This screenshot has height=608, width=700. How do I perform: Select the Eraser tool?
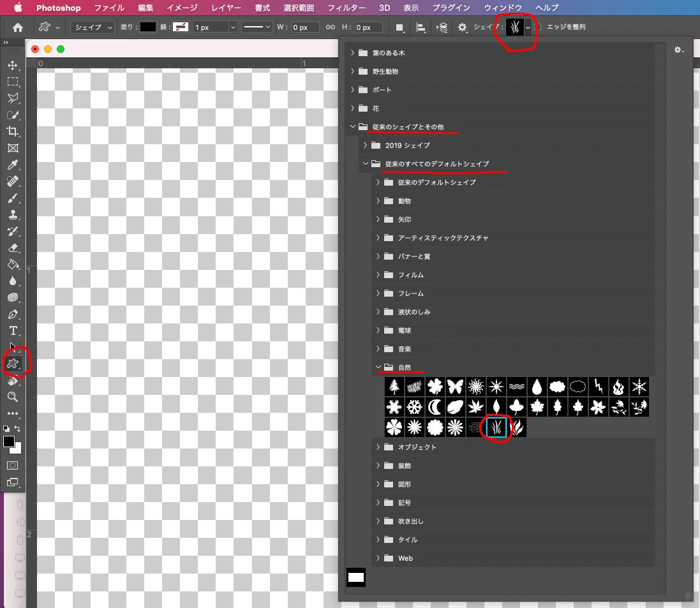coord(13,248)
